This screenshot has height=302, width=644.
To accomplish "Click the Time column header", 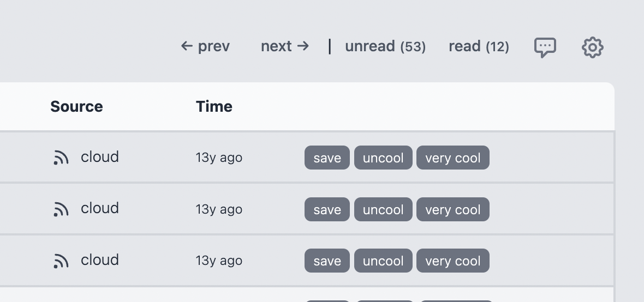I will (214, 107).
